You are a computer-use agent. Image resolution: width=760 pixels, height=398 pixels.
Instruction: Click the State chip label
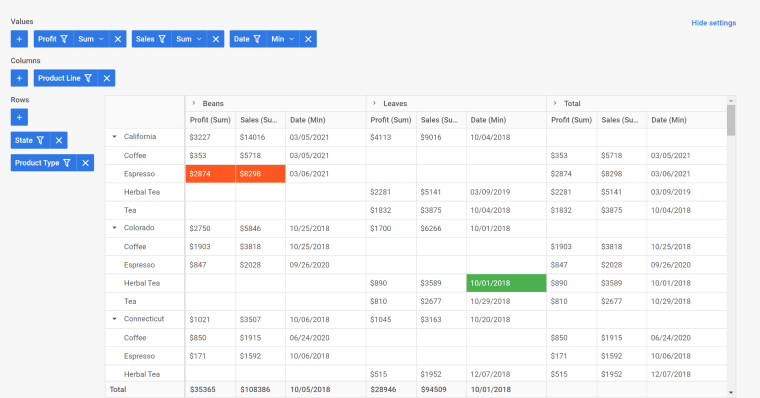point(24,140)
